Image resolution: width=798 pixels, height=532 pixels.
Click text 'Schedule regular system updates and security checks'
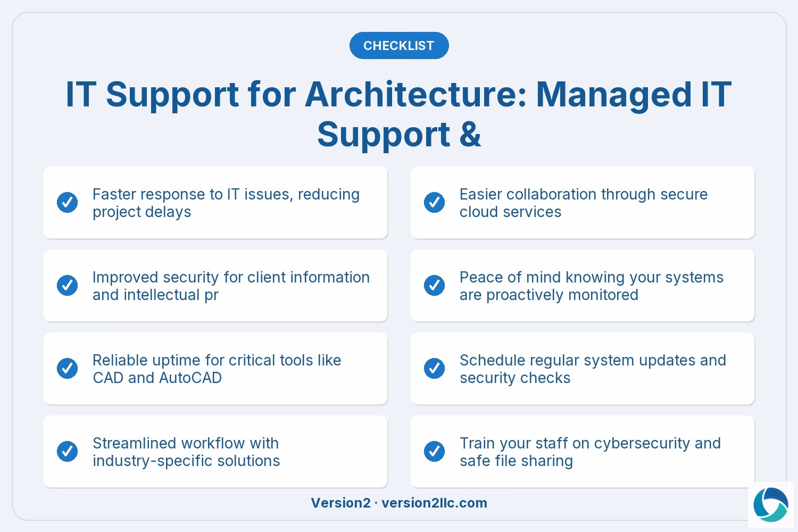coord(593,369)
